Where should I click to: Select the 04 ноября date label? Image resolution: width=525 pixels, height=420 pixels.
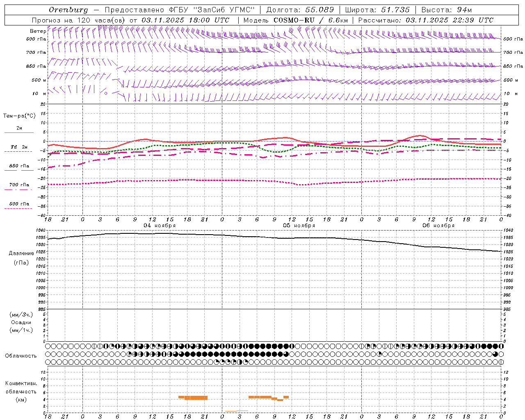coord(160,226)
